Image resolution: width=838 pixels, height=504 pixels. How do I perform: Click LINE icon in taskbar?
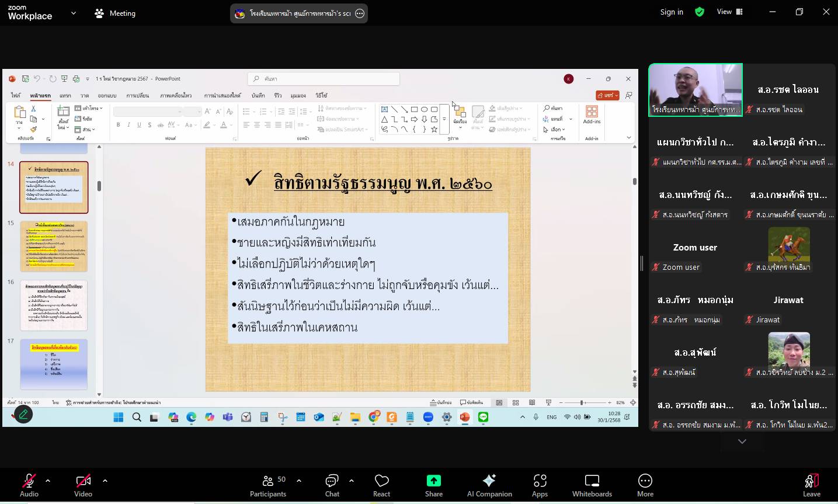pos(483,417)
